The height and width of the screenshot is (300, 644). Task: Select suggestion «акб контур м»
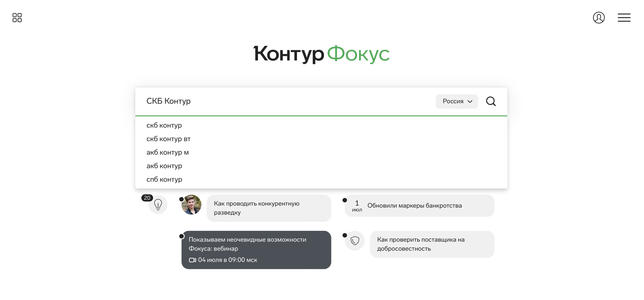(x=321, y=152)
